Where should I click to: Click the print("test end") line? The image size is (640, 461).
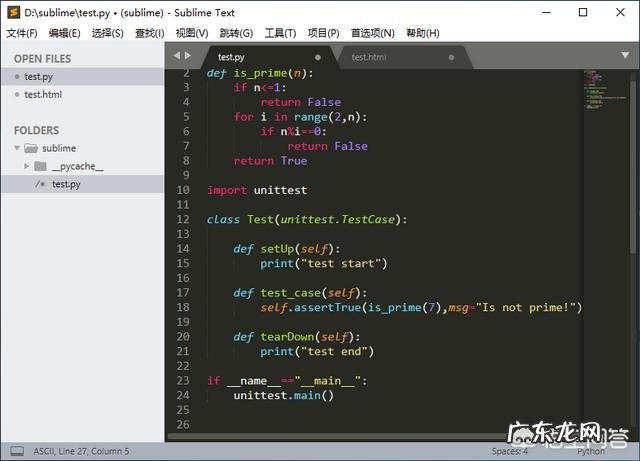tap(317, 352)
